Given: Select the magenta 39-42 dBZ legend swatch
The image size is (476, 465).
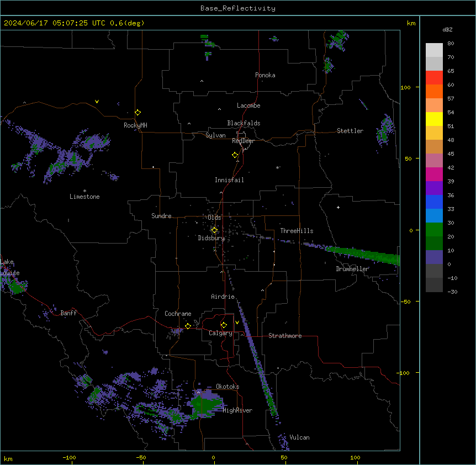Looking at the screenshot, I should pyautogui.click(x=434, y=174).
